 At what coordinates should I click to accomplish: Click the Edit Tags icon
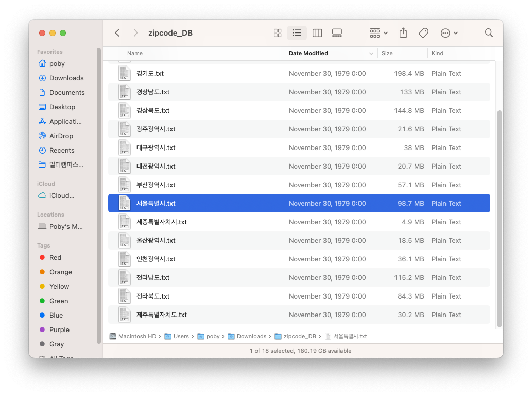(x=423, y=33)
